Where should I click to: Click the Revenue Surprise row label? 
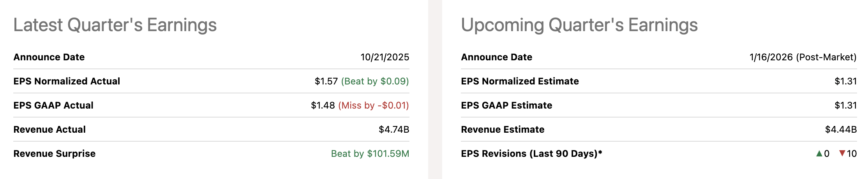click(x=55, y=154)
